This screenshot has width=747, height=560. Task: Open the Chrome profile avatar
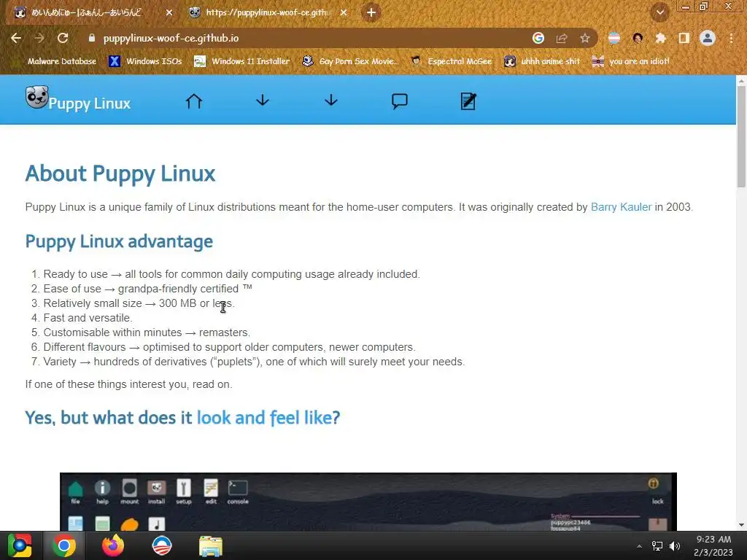[x=708, y=38]
